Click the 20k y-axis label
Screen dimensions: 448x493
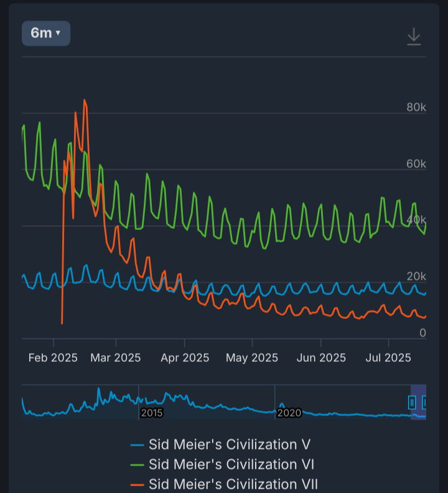(416, 277)
